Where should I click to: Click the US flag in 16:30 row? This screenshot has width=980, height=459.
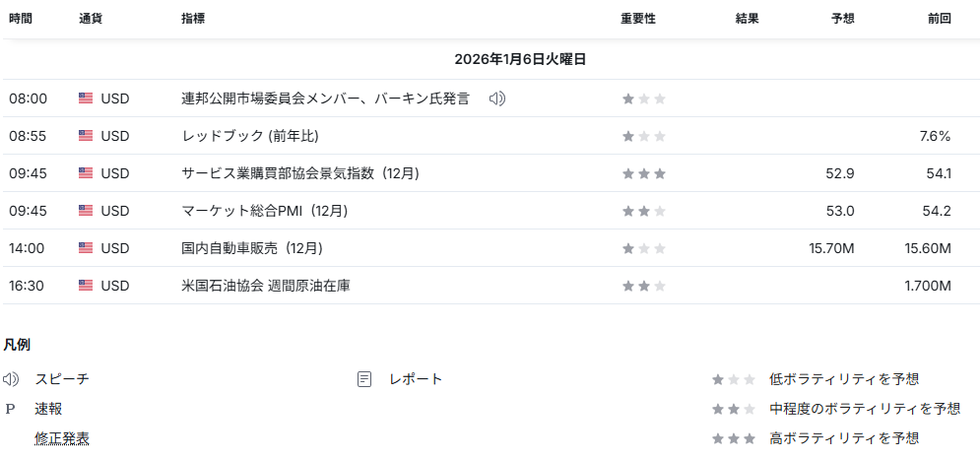[x=86, y=286]
